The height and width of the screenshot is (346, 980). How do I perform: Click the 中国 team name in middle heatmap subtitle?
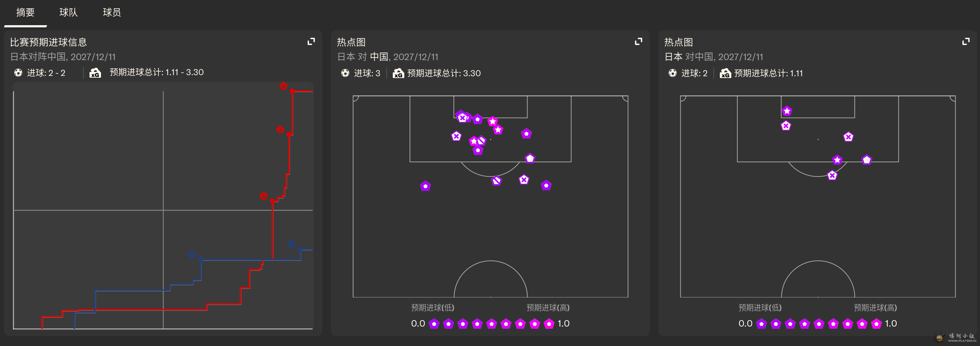coord(379,57)
